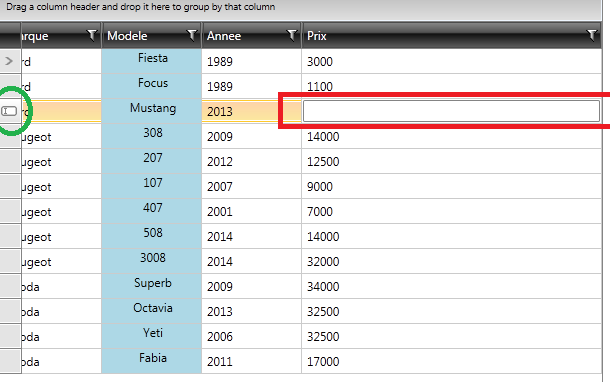Click the 34000 price cell

click(451, 286)
